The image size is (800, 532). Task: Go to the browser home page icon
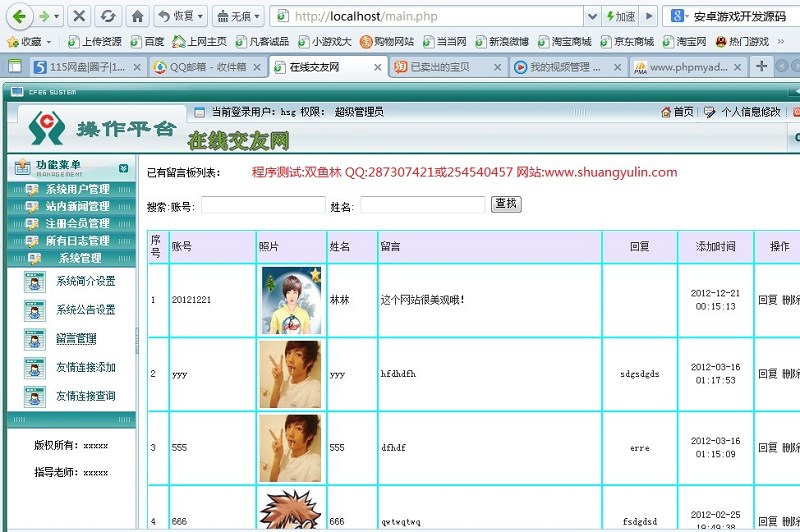point(137,16)
